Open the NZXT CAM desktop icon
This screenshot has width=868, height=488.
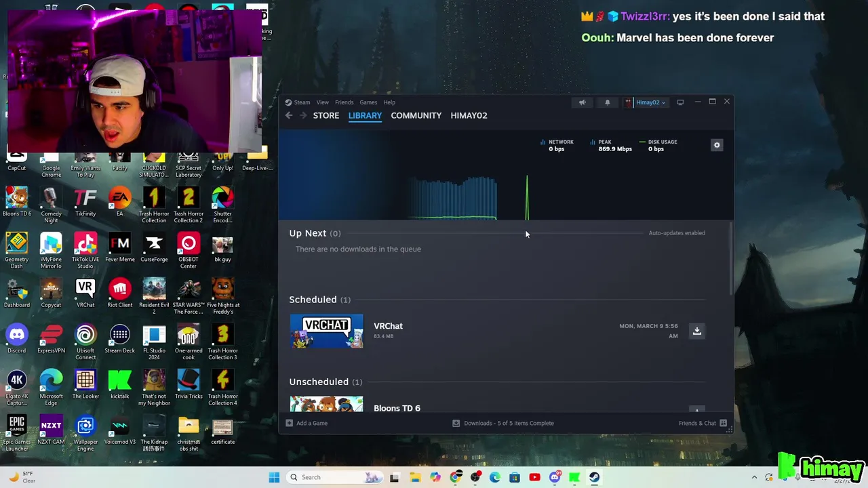tap(51, 430)
